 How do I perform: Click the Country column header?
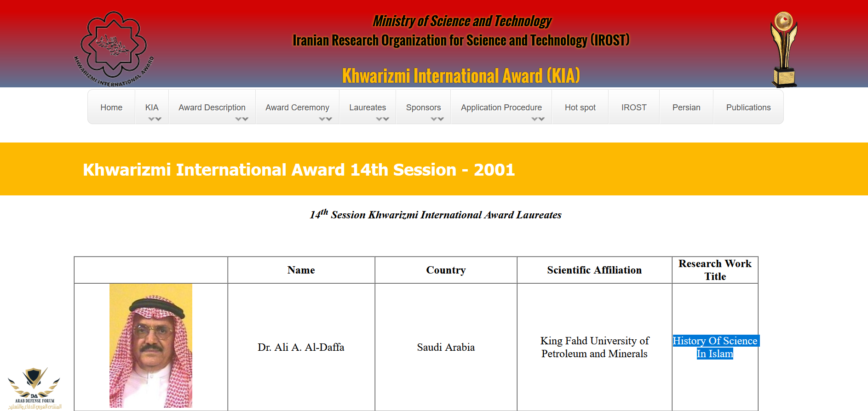click(446, 270)
